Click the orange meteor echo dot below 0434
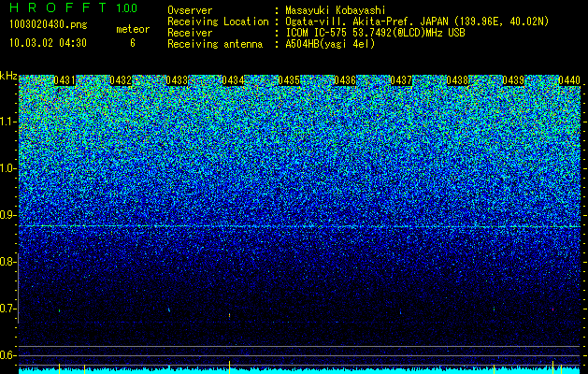The width and height of the screenshot is (588, 374). 230,315
